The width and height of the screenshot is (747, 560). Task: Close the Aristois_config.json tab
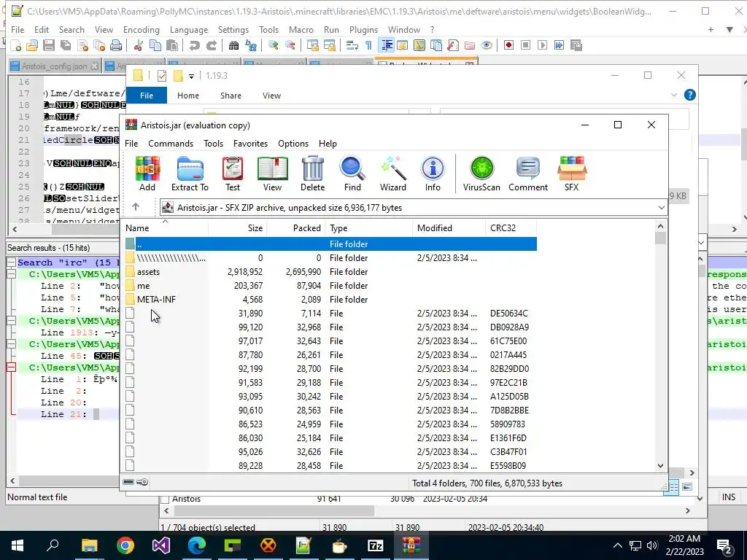point(95,66)
